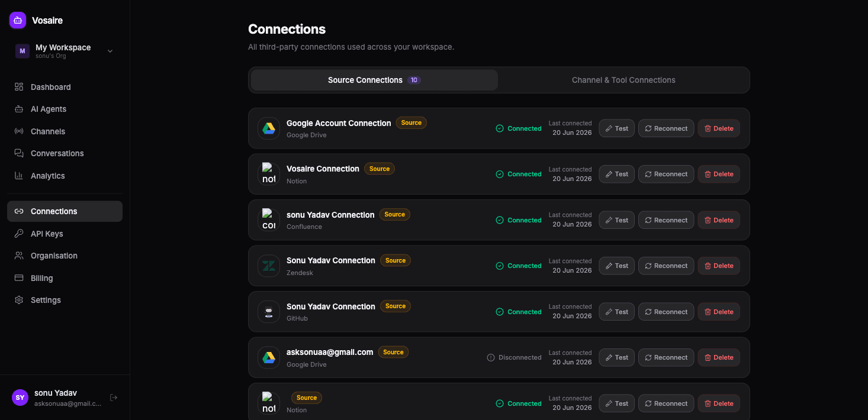This screenshot has width=868, height=420.
Task: Click the SY user avatar
Action: click(20, 398)
